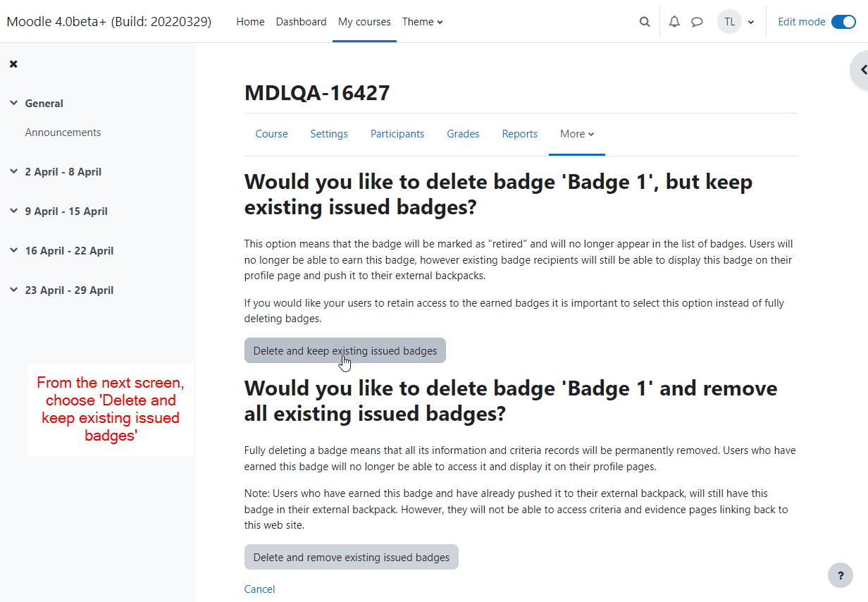This screenshot has width=868, height=602.
Task: Open My courses in top navigation
Action: point(364,22)
